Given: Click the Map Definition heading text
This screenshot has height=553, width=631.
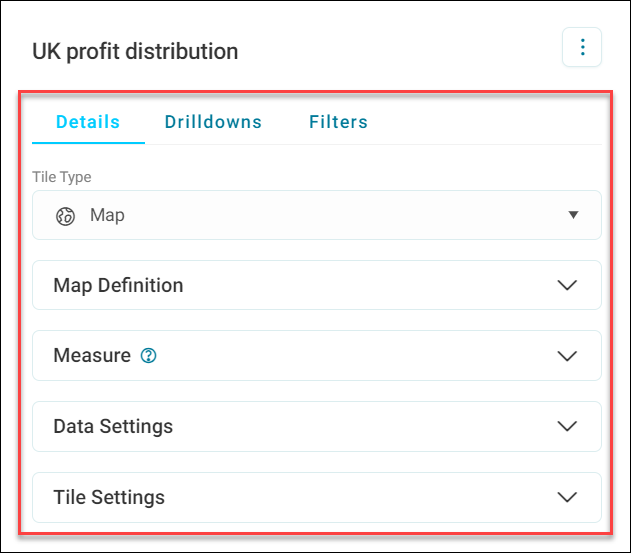Looking at the screenshot, I should (118, 285).
